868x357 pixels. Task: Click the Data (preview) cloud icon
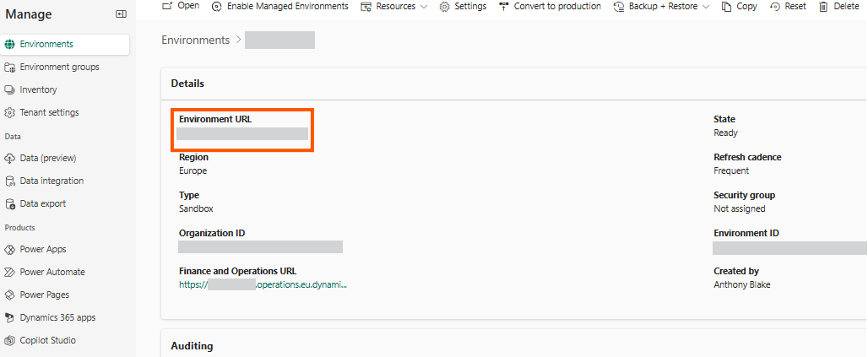9,159
